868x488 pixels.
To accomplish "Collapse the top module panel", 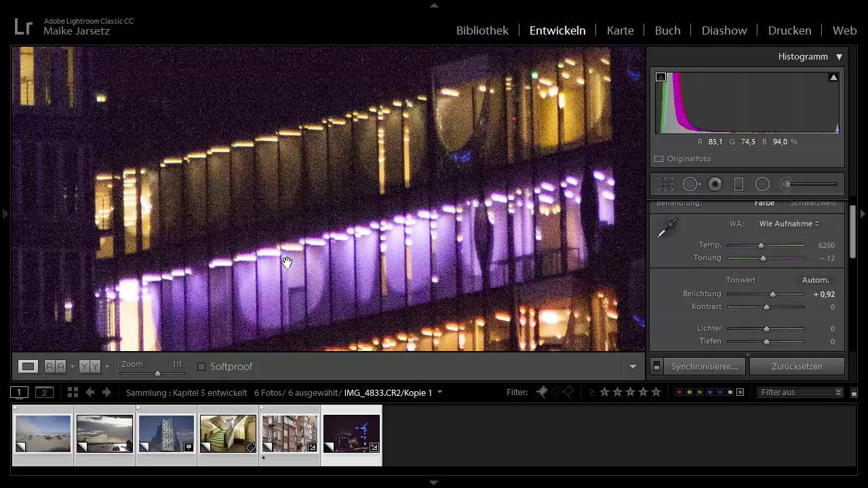I will [x=434, y=5].
